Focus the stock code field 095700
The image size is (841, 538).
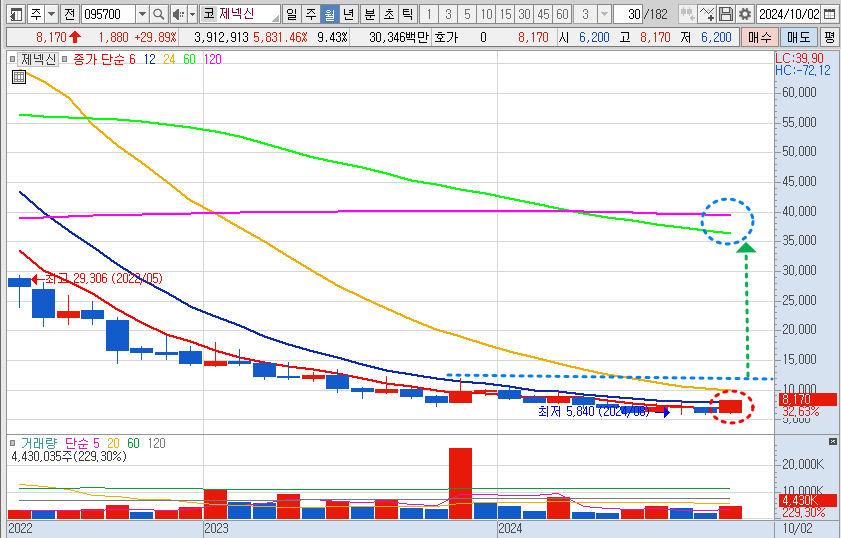coord(108,14)
